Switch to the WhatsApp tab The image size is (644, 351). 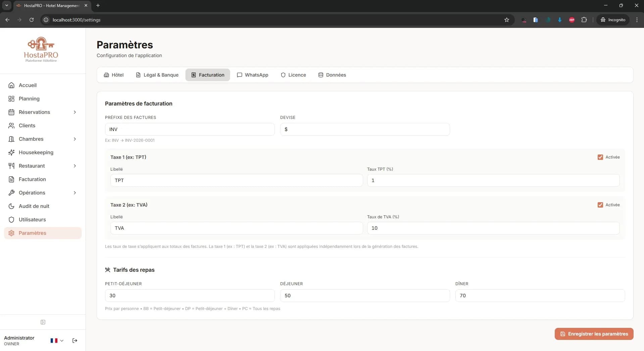click(x=252, y=75)
